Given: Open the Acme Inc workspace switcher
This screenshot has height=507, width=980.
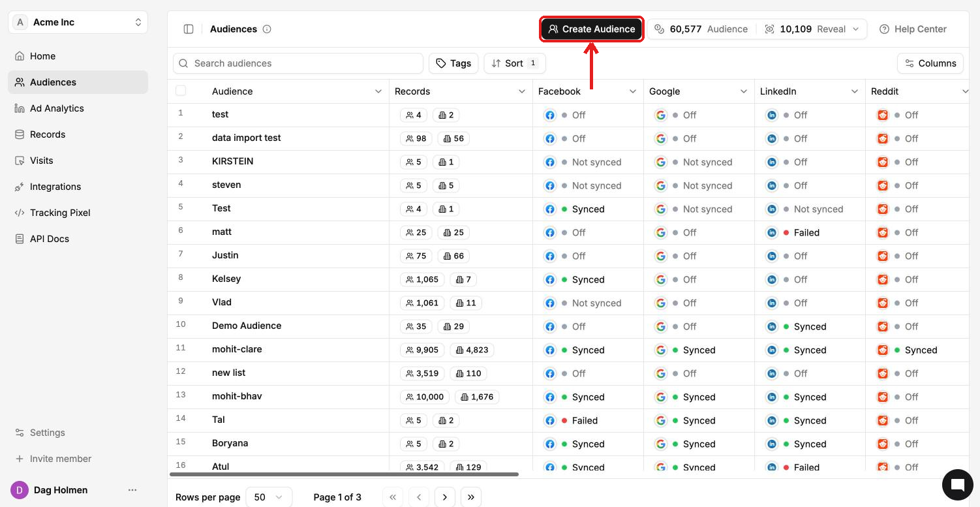Looking at the screenshot, I should (x=78, y=22).
